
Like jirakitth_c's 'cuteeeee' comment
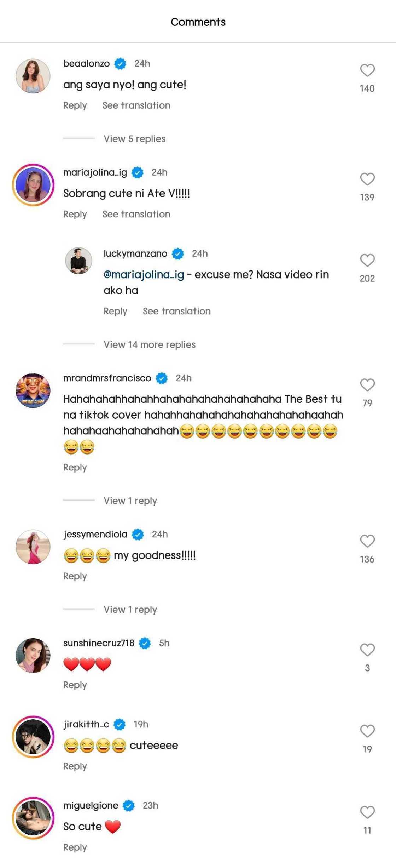(x=367, y=731)
